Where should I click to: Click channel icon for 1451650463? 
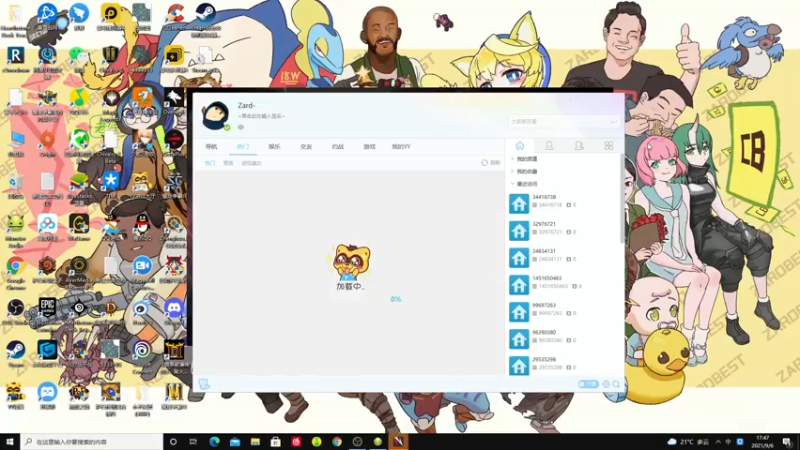[x=519, y=285]
